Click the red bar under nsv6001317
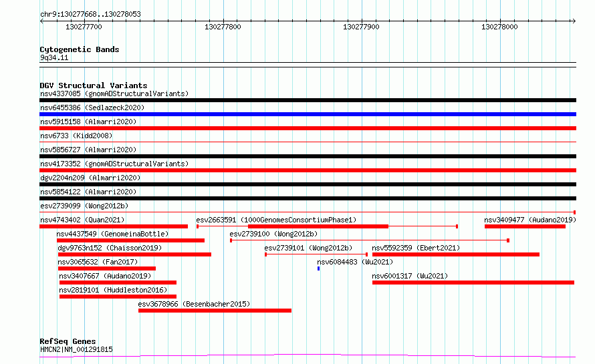The image size is (595, 364). pos(473,283)
